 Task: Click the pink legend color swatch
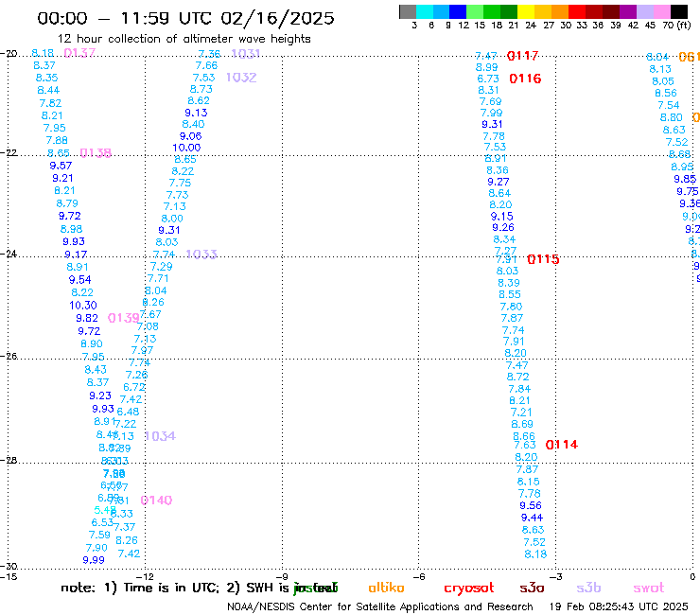pyautogui.click(x=661, y=11)
